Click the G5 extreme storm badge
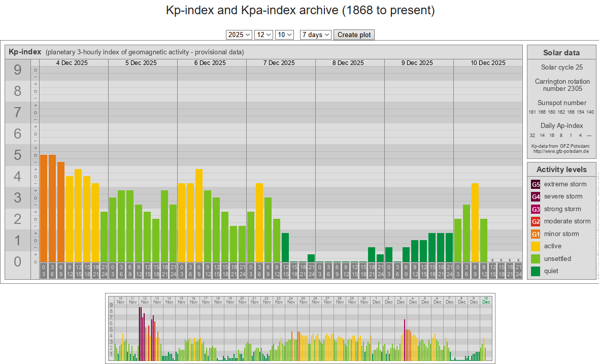Viewport: 599px width, 364px height. (536, 184)
